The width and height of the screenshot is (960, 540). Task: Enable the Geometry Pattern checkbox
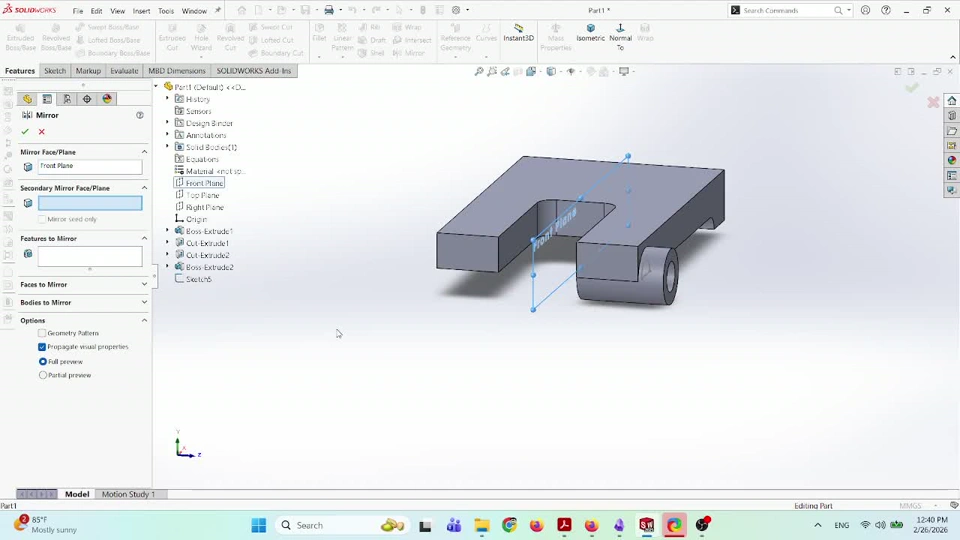[42, 333]
